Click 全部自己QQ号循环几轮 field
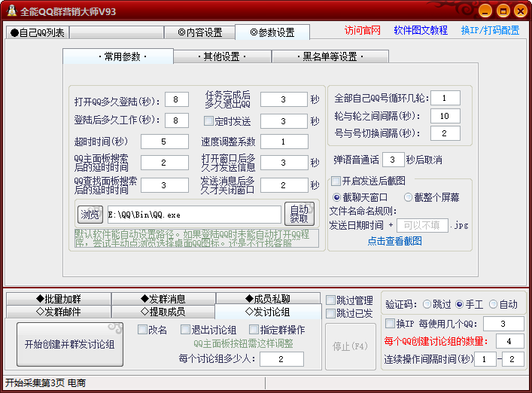 (445, 98)
